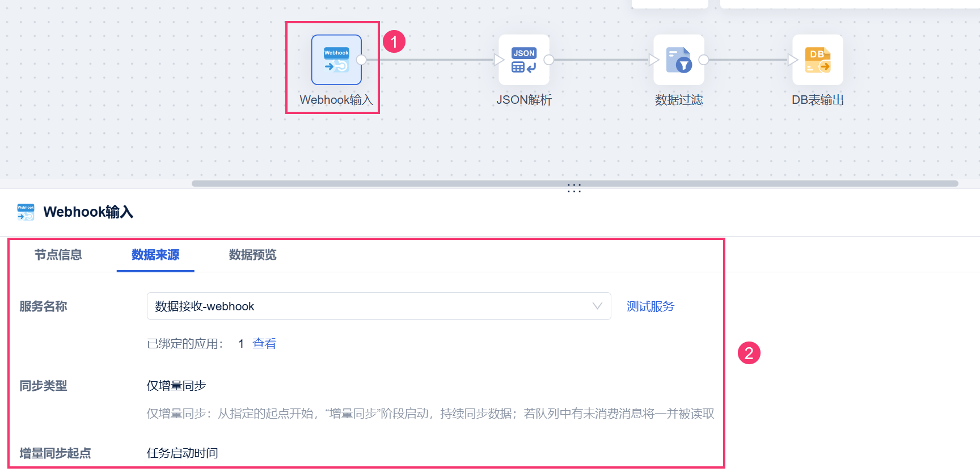Click the 数据过滤 node label
This screenshot has height=472, width=980.
[x=679, y=100]
